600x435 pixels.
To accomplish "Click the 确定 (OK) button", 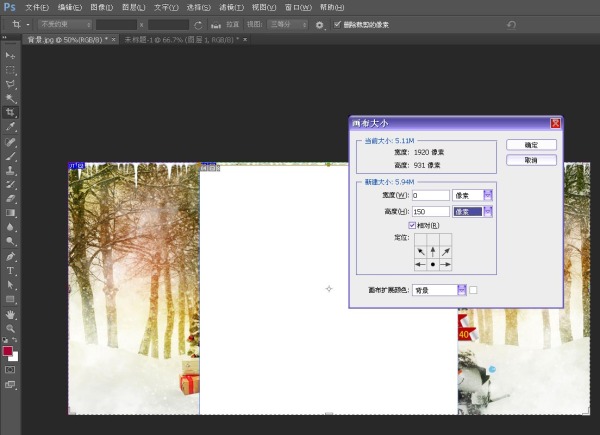I will tap(531, 145).
